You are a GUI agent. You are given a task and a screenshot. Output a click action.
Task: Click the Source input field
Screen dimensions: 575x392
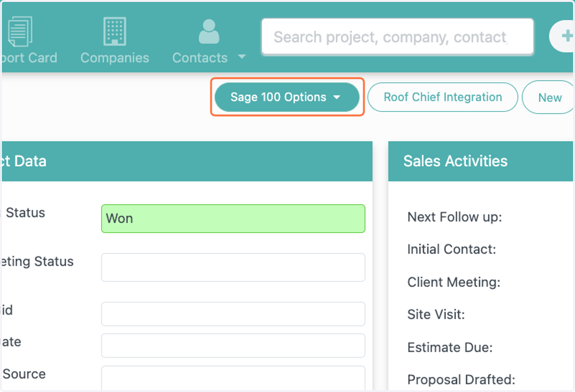tap(233, 378)
